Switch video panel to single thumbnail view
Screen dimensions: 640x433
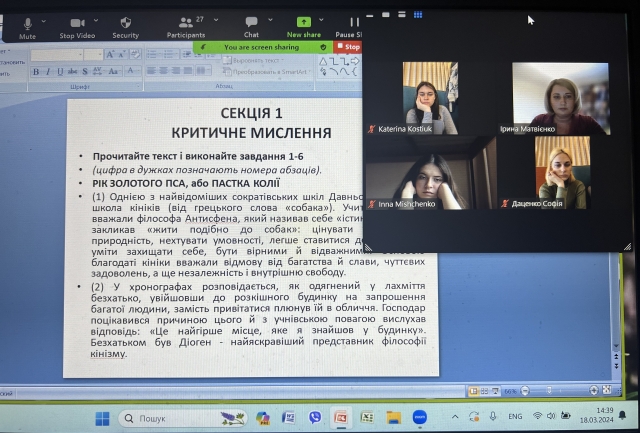click(386, 15)
